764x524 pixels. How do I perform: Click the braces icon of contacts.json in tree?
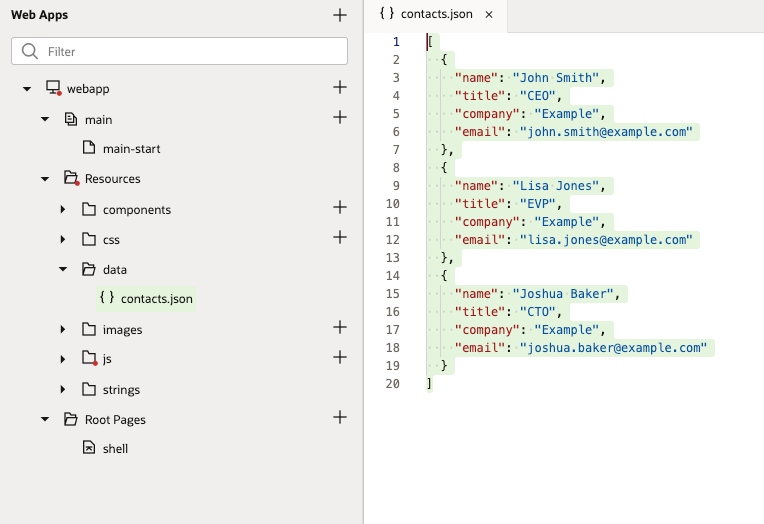pyautogui.click(x=107, y=297)
